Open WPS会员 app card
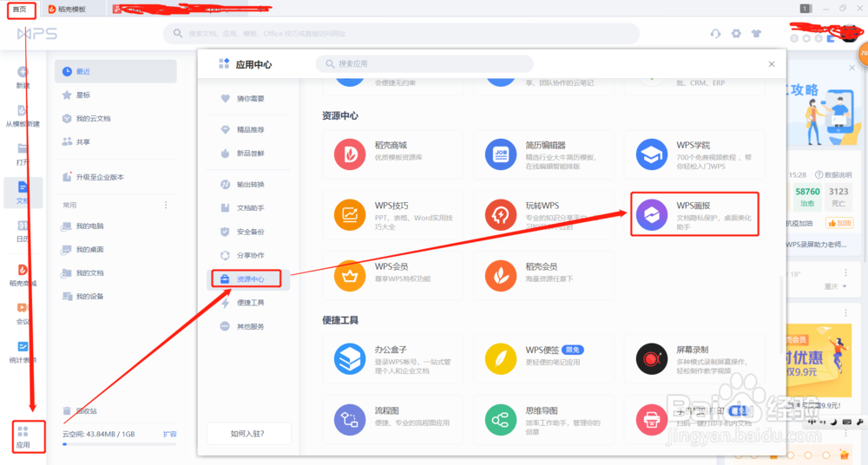Screen dimensions: 868x465 392,276
